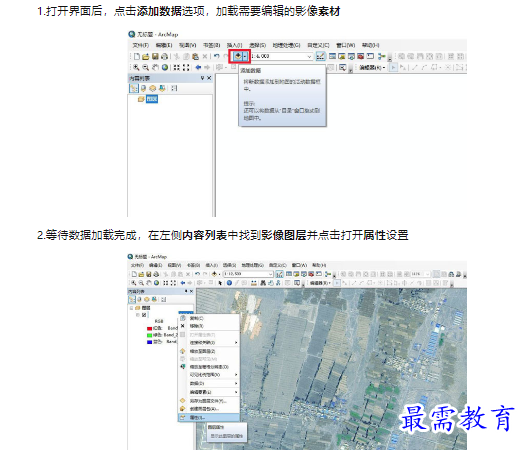Click Full Extent globe in step 2 ArcMap
Image resolution: width=523 pixels, height=450 pixels.
click(156, 283)
